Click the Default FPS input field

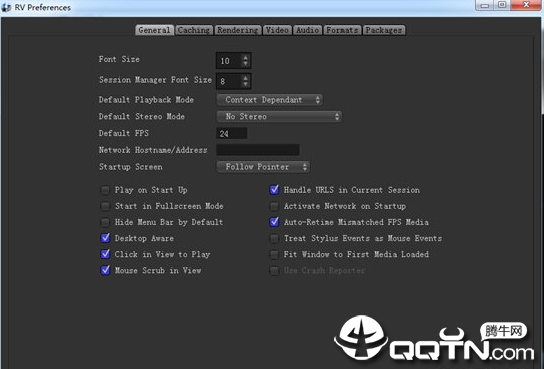232,133
